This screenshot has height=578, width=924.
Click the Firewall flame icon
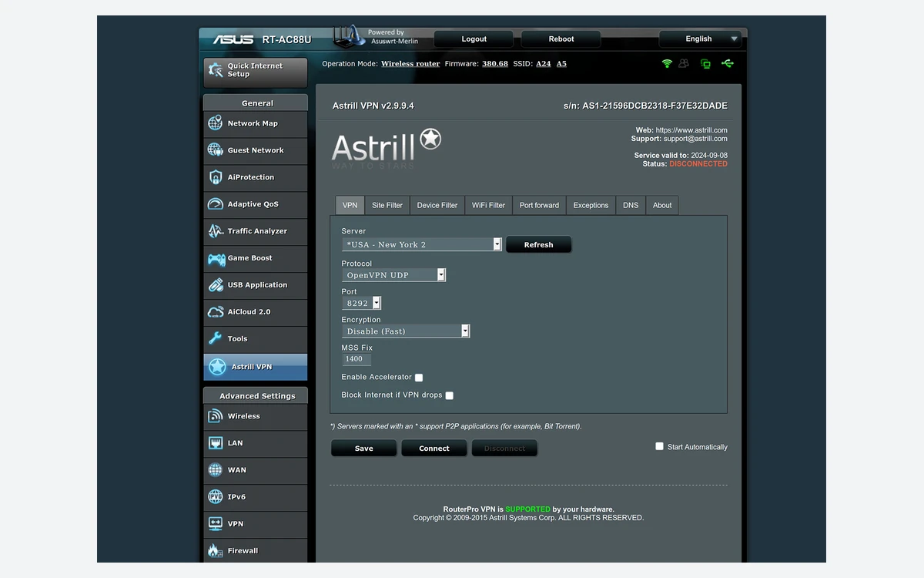click(x=216, y=551)
